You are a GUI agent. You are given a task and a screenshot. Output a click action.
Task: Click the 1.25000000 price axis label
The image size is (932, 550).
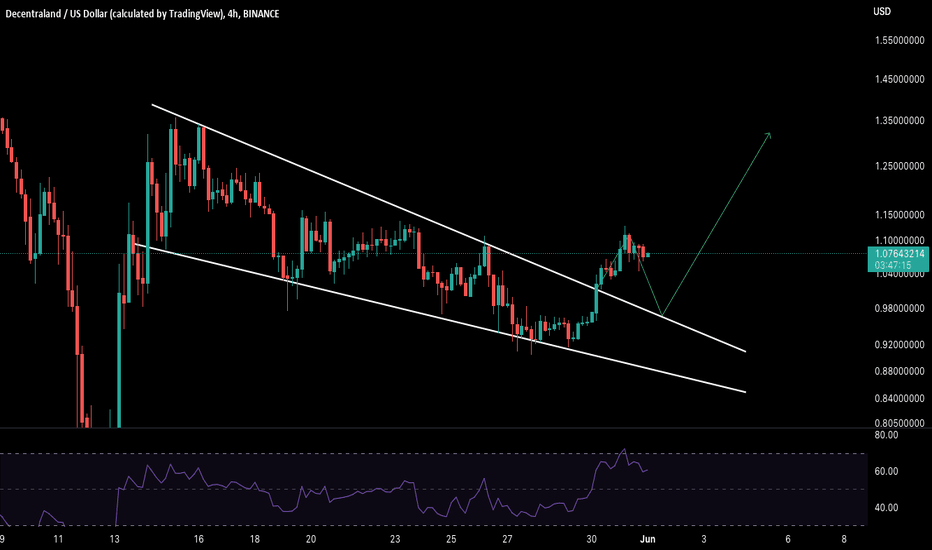pos(899,166)
